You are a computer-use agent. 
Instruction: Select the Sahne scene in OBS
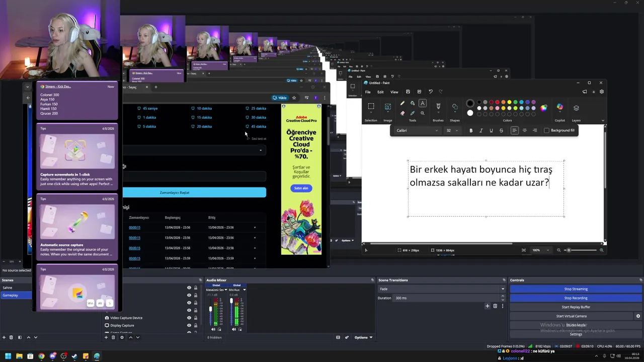coord(16,288)
